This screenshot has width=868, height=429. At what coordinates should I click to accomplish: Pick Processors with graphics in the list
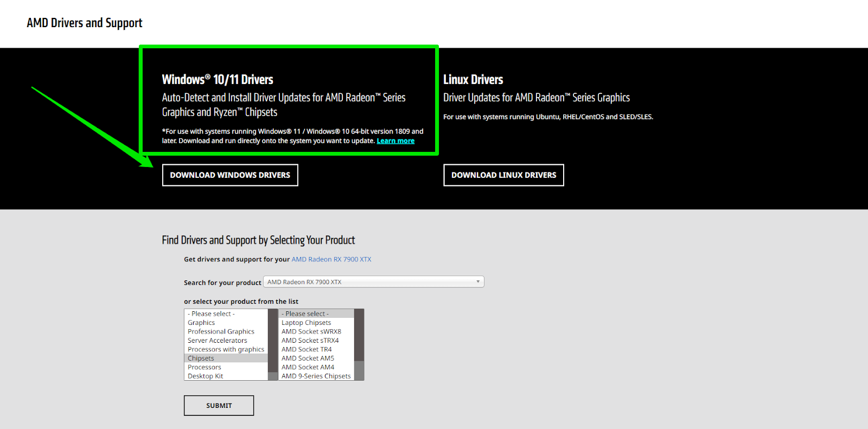(226, 349)
